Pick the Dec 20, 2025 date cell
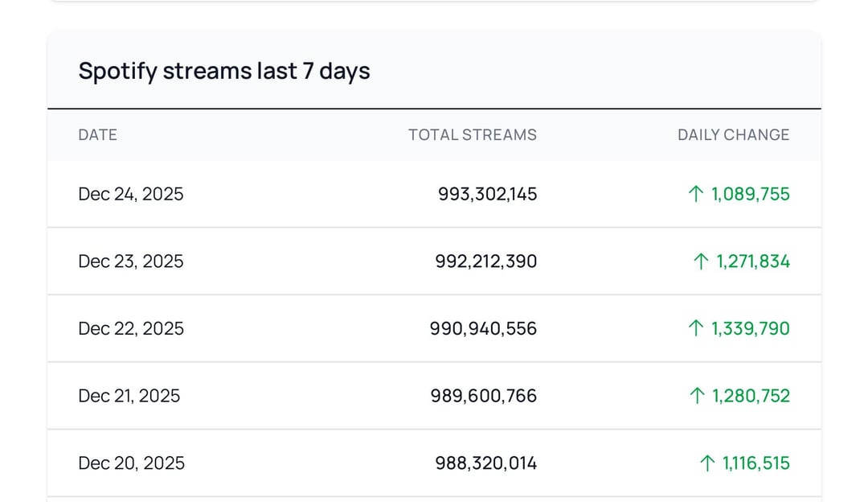Screen dimensions: 868x502 [131, 463]
